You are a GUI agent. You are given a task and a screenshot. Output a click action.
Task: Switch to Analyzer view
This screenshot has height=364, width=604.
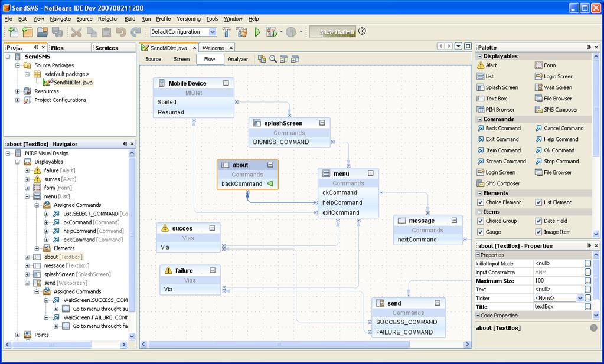pyautogui.click(x=238, y=59)
